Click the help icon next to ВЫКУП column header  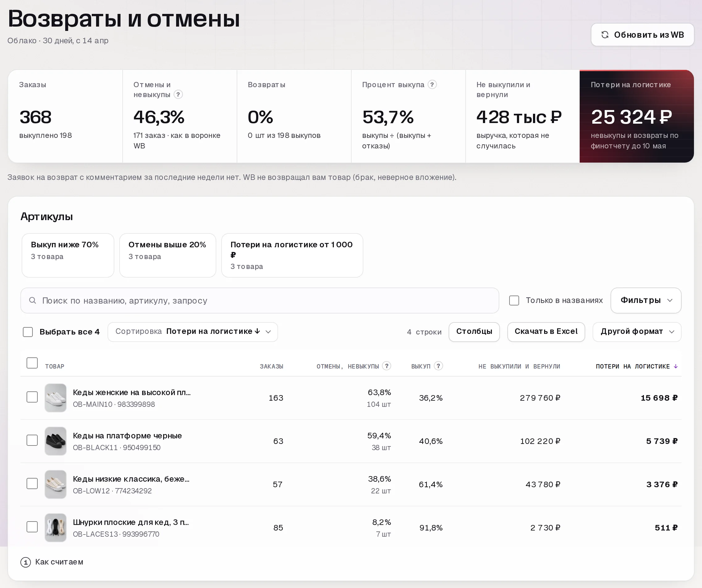click(x=438, y=366)
